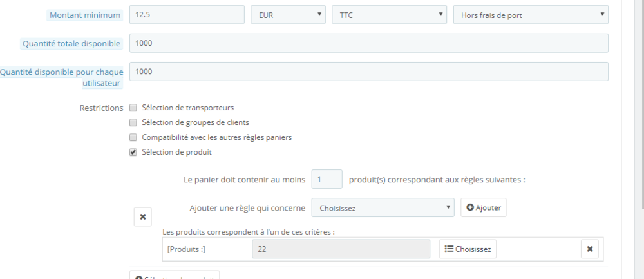Click the list Choisissez button for products
The image size is (644, 279).
point(468,249)
